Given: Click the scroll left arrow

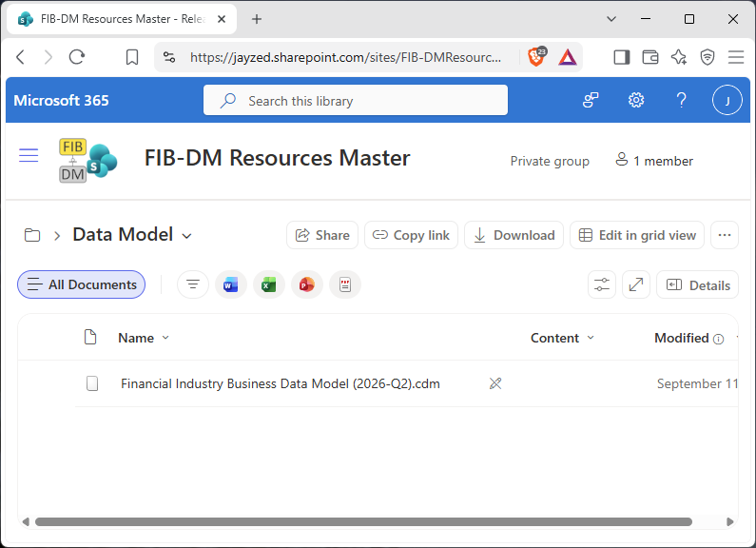Looking at the screenshot, I should tap(26, 521).
